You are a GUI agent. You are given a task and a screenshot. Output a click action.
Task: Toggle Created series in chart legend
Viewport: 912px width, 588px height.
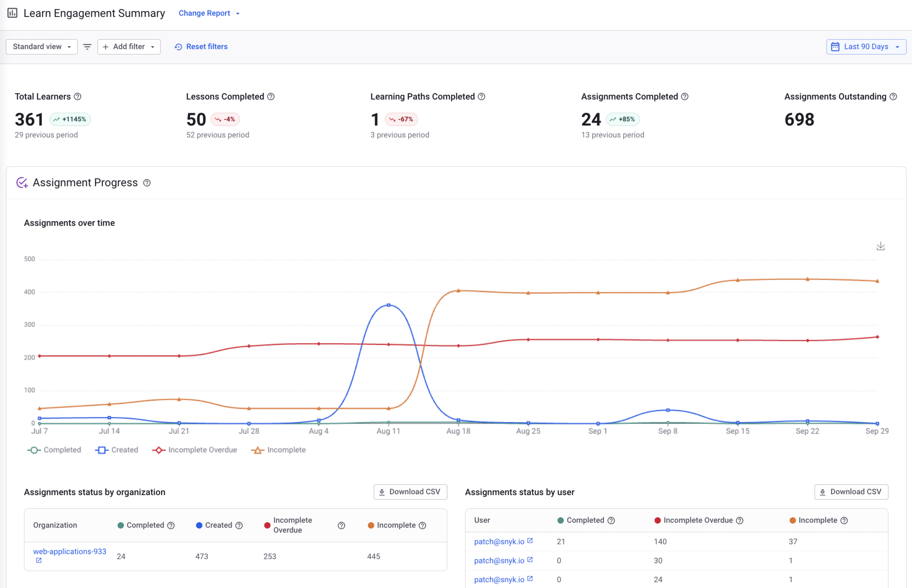coord(117,450)
